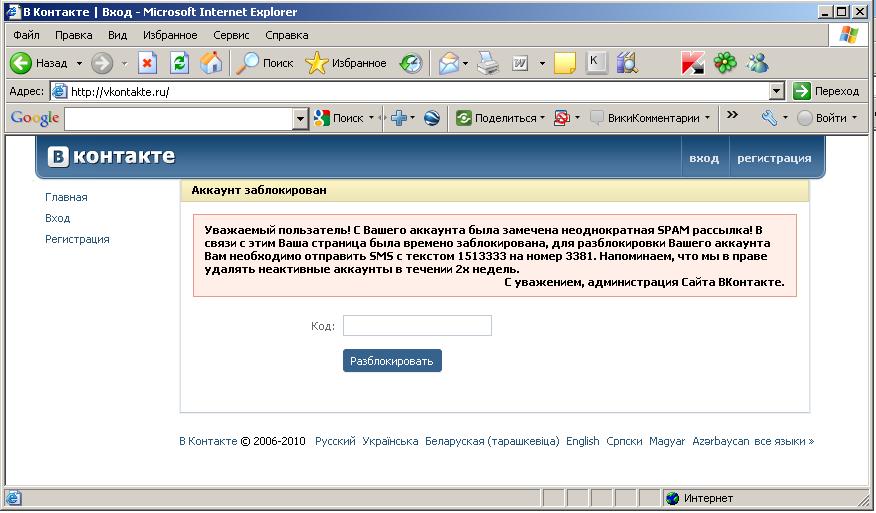Click the Переход go button
The height and width of the screenshot is (513, 876).
point(826,91)
